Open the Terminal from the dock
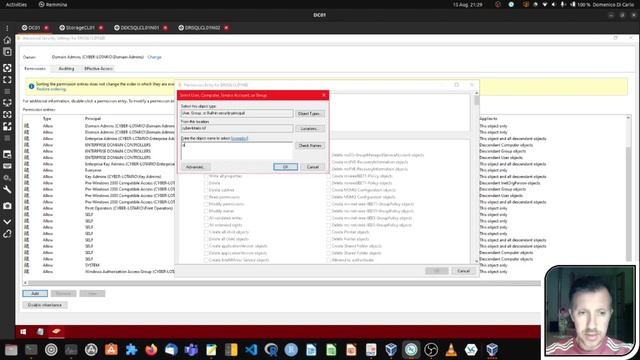640x360 pixels. (x=31, y=350)
